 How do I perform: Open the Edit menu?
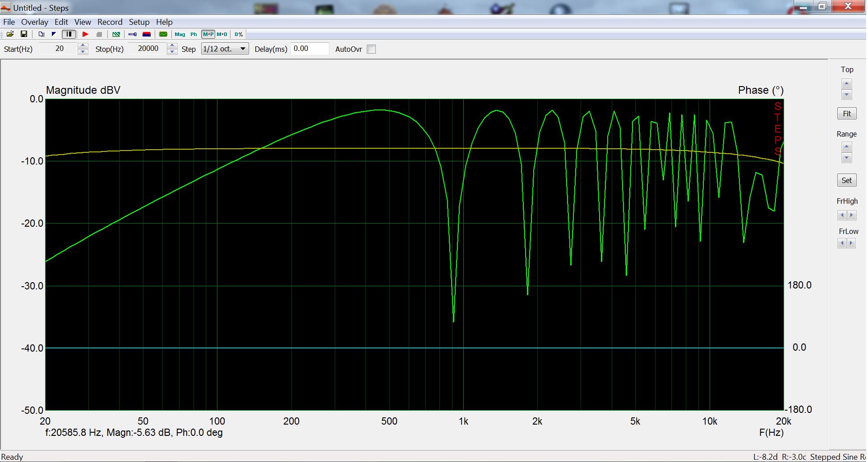click(x=61, y=22)
